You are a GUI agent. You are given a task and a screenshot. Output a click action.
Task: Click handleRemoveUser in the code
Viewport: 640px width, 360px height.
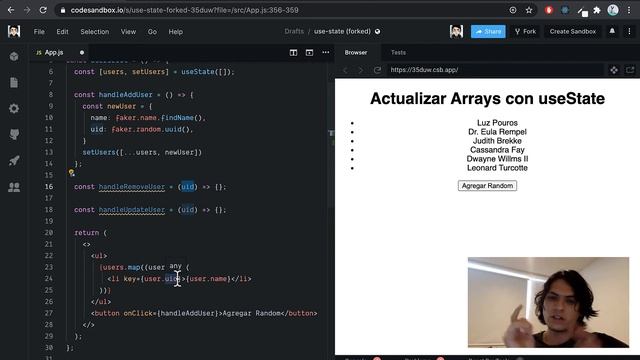click(131, 187)
